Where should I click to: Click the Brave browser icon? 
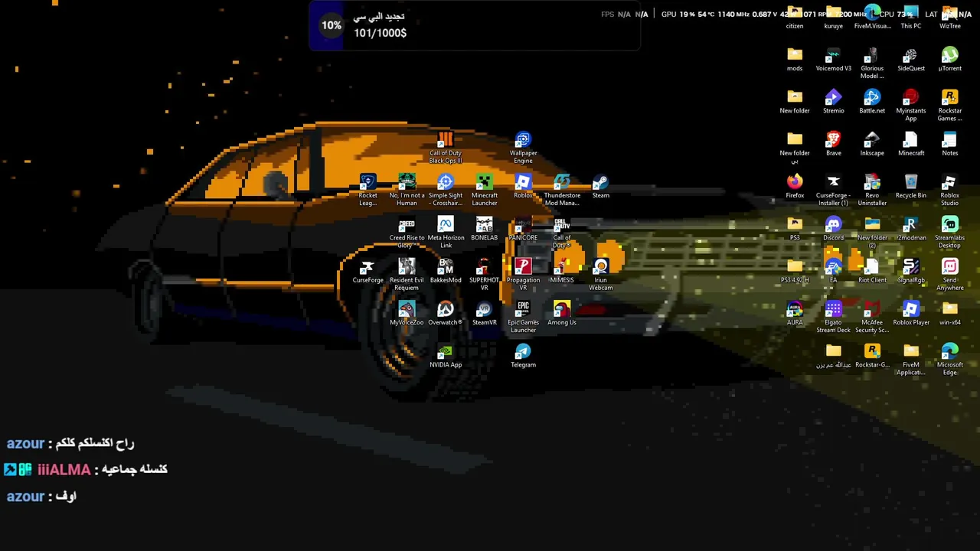click(x=833, y=144)
